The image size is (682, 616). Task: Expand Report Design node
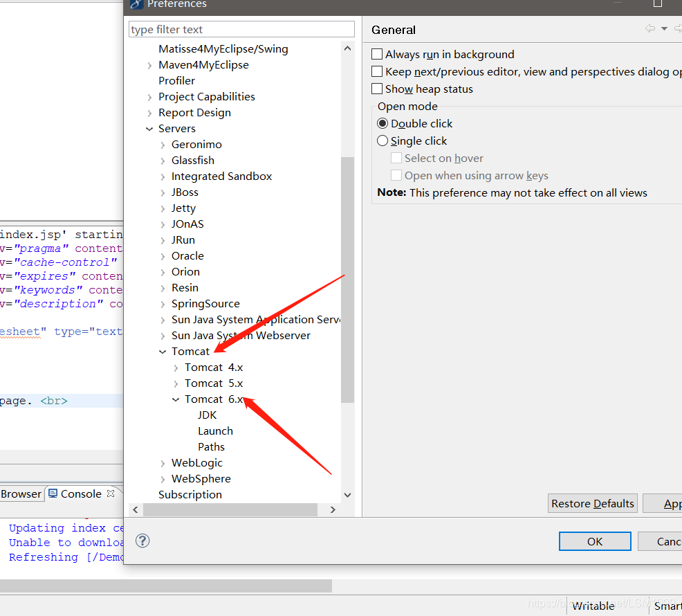[x=149, y=114]
